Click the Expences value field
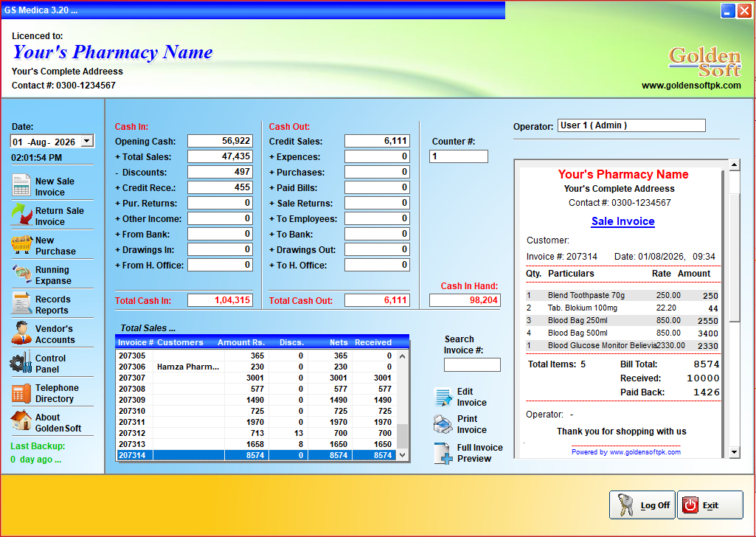This screenshot has width=756, height=537. tap(377, 156)
